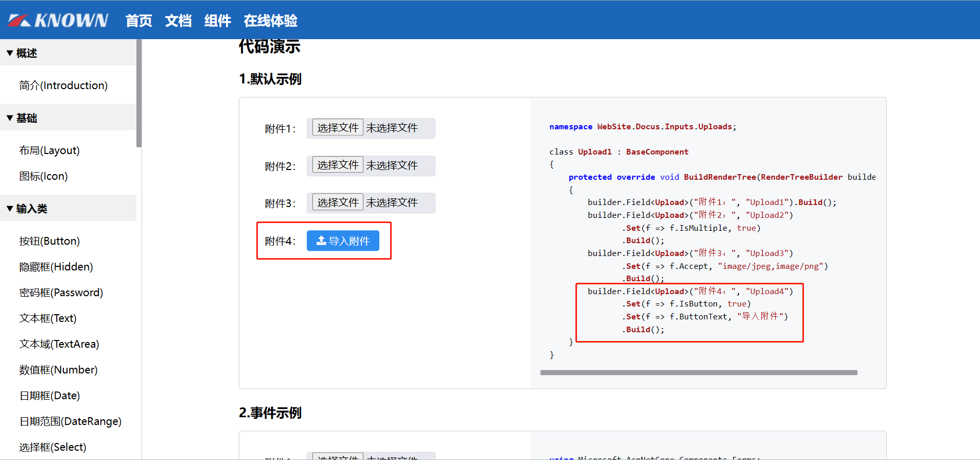Click the upload icon in 导入附件 button

[321, 241]
